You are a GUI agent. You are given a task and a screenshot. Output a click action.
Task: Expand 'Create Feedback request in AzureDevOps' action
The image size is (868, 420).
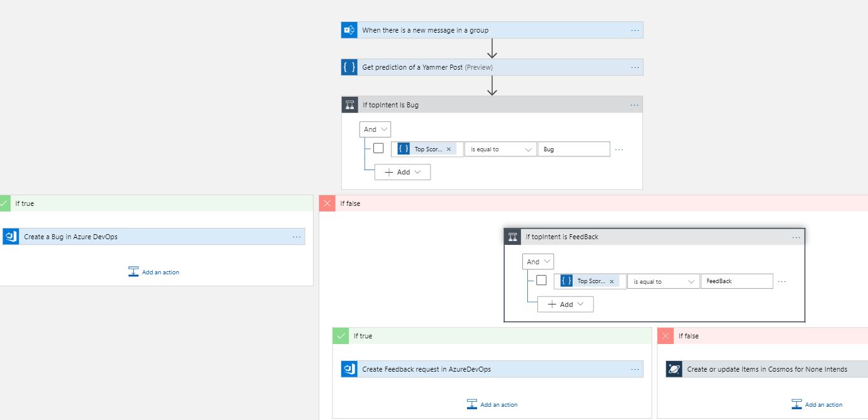493,369
